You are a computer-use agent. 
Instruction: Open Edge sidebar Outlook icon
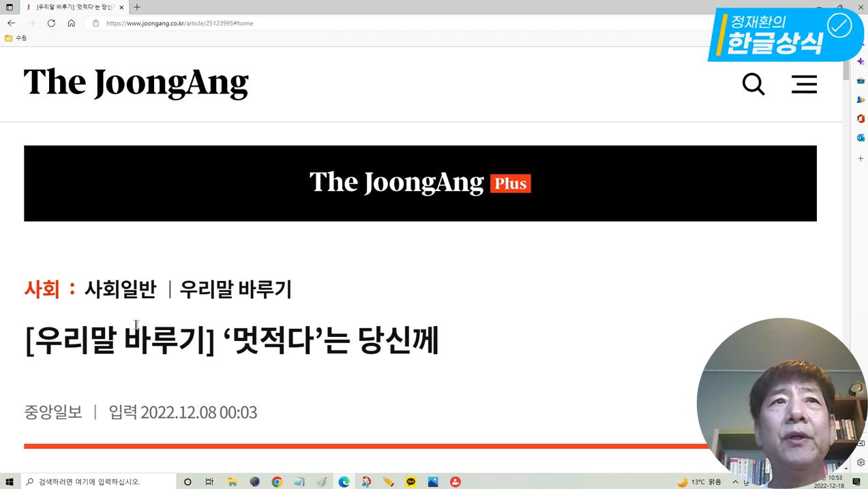click(860, 138)
